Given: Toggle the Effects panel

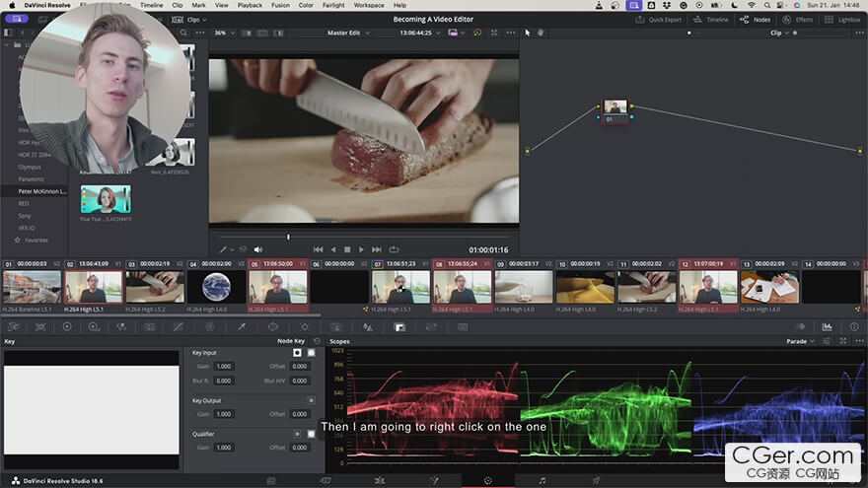Looking at the screenshot, I should (x=798, y=20).
